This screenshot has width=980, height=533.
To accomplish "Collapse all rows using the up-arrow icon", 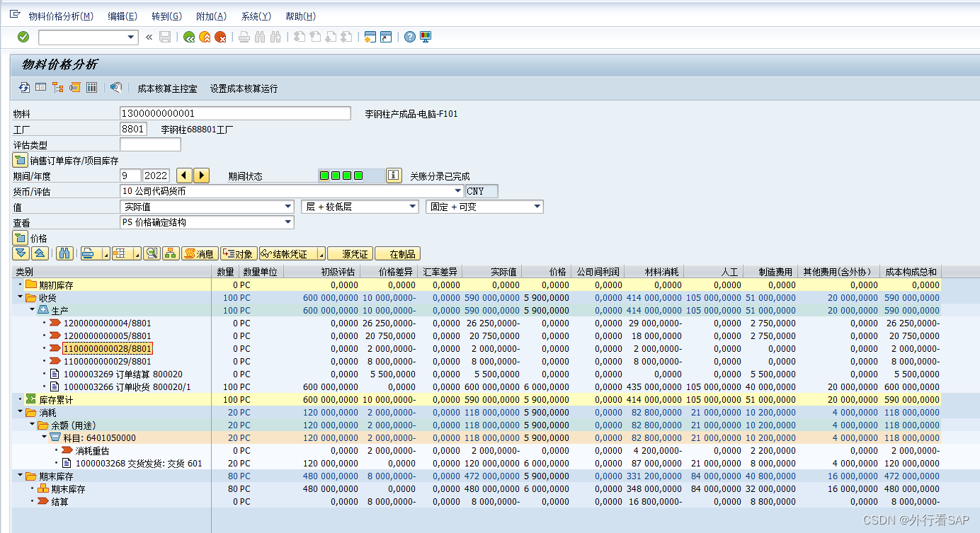I will 41,253.
